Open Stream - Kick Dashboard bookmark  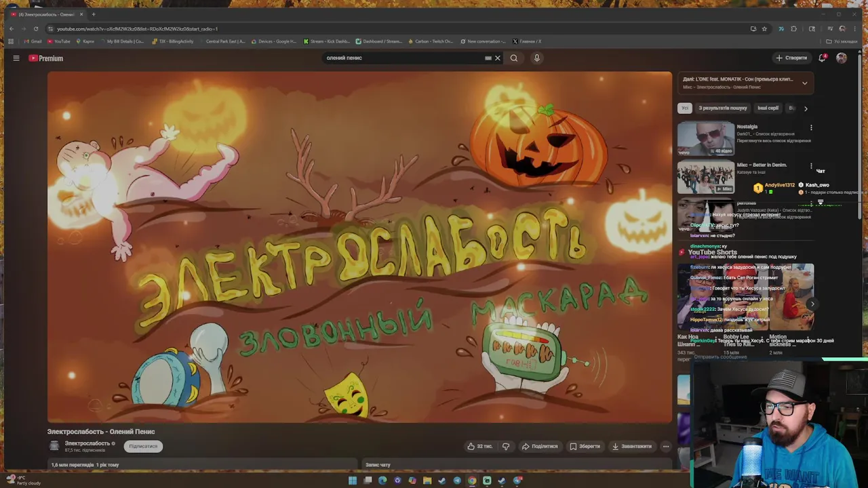pos(327,41)
